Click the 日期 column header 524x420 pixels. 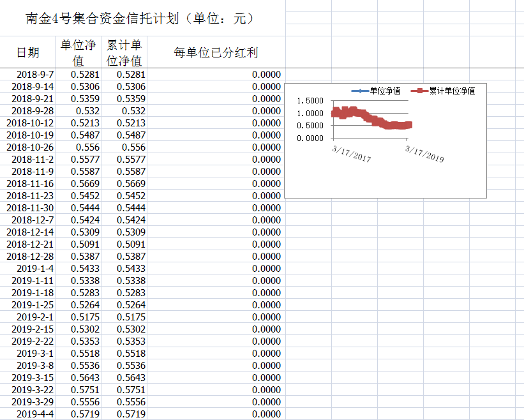(x=27, y=52)
